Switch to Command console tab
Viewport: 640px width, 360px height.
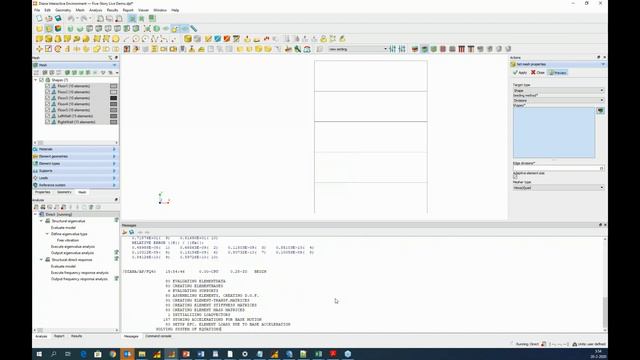click(x=158, y=336)
